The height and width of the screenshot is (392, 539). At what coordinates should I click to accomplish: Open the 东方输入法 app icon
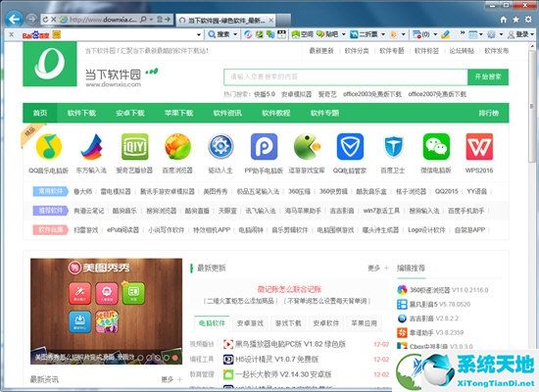click(x=91, y=146)
